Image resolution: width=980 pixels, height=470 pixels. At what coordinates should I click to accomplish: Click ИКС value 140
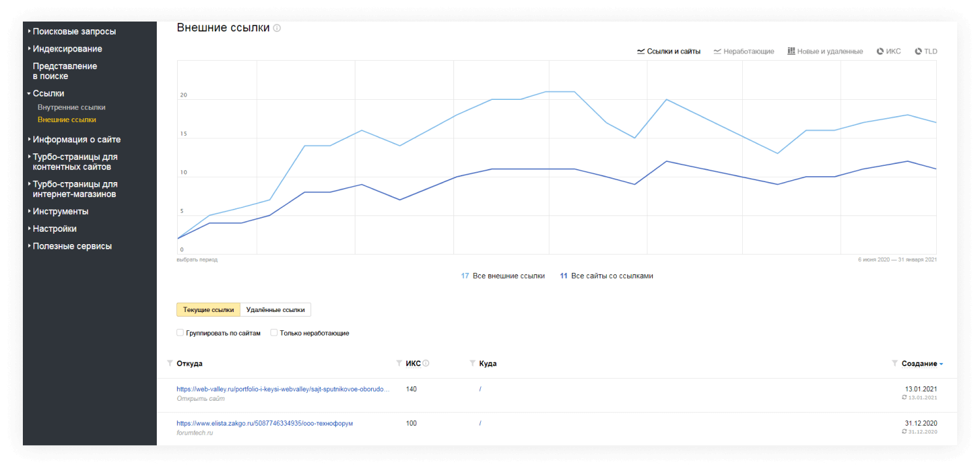(x=411, y=389)
